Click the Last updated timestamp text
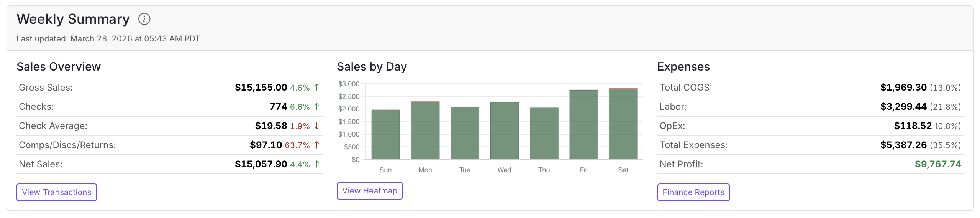This screenshot has height=218, width=980. (108, 39)
